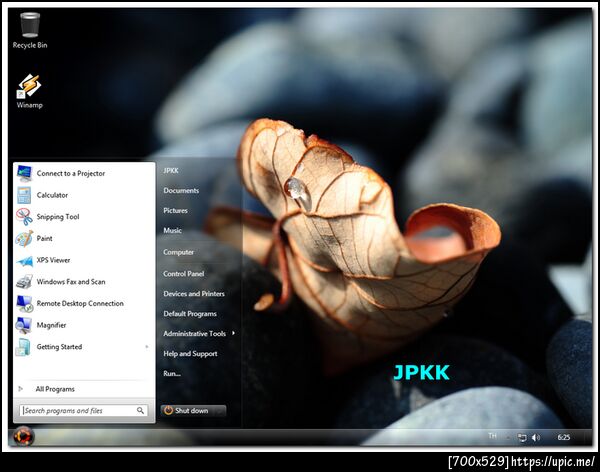600x472 pixels.
Task: Click the Connect to a Projector icon
Action: pos(24,173)
